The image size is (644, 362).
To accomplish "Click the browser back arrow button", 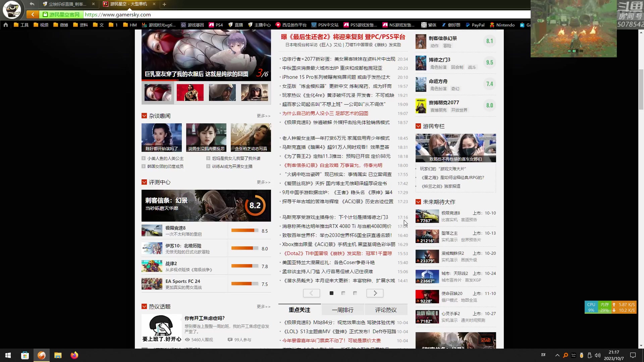I will pos(33,14).
